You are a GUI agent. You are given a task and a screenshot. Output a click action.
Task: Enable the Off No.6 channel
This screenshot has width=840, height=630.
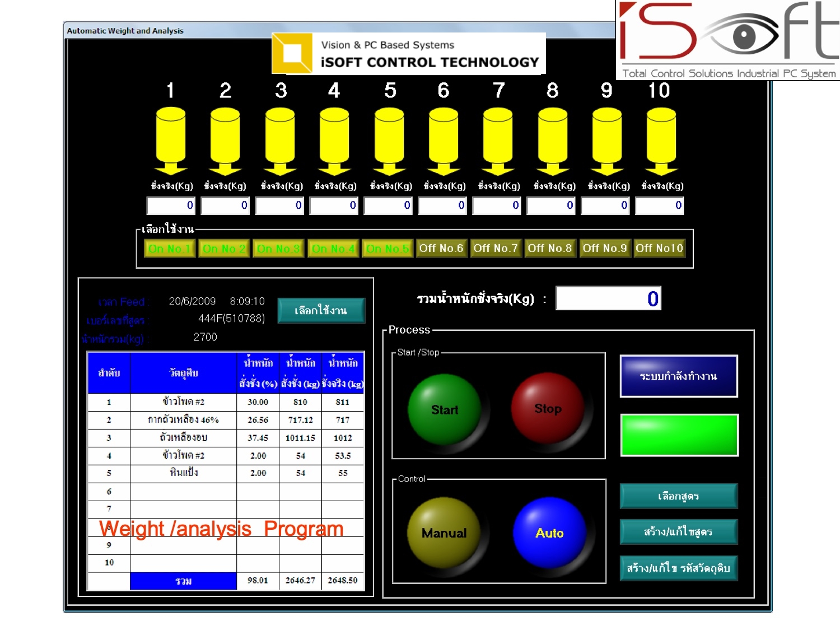click(441, 248)
